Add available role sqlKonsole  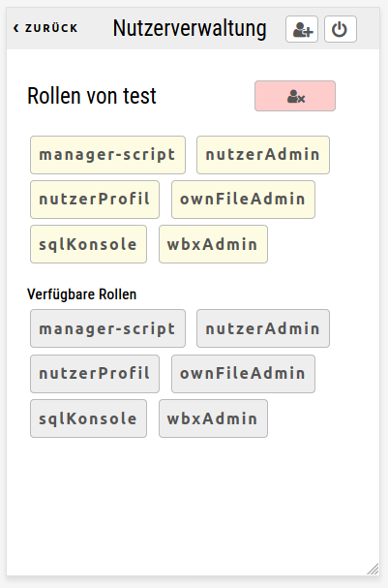(88, 418)
